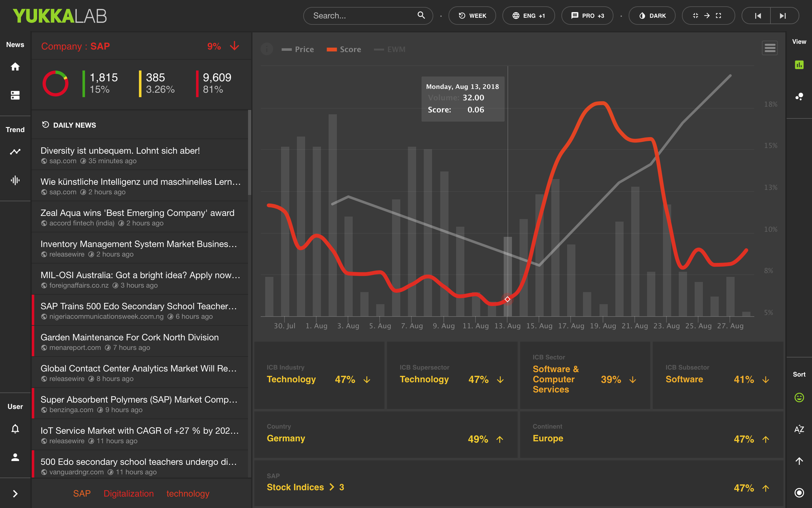The image size is (812, 508).
Task: Toggle sort direction up arrow icon
Action: coord(799,461)
